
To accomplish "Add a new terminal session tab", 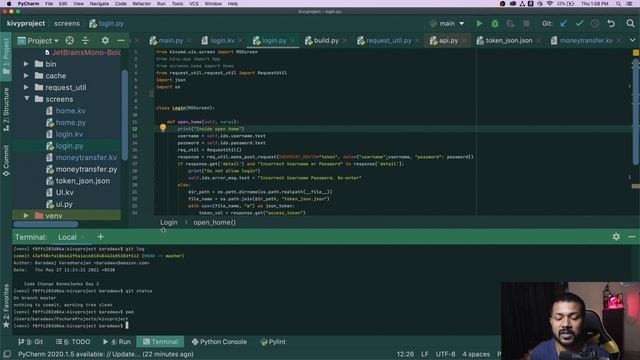I will (x=100, y=237).
